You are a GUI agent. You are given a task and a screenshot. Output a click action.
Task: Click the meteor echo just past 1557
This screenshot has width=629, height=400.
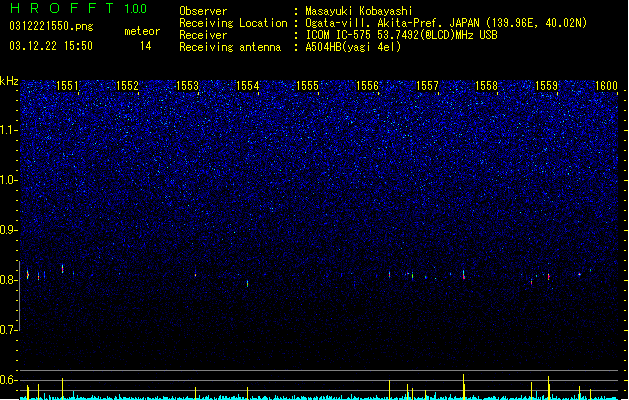tap(463, 274)
